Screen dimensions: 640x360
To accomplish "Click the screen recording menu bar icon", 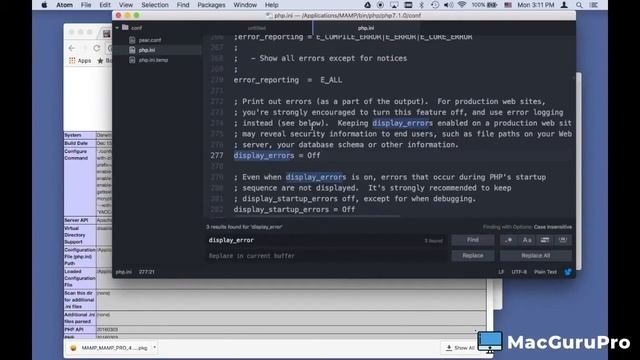I will (x=380, y=5).
